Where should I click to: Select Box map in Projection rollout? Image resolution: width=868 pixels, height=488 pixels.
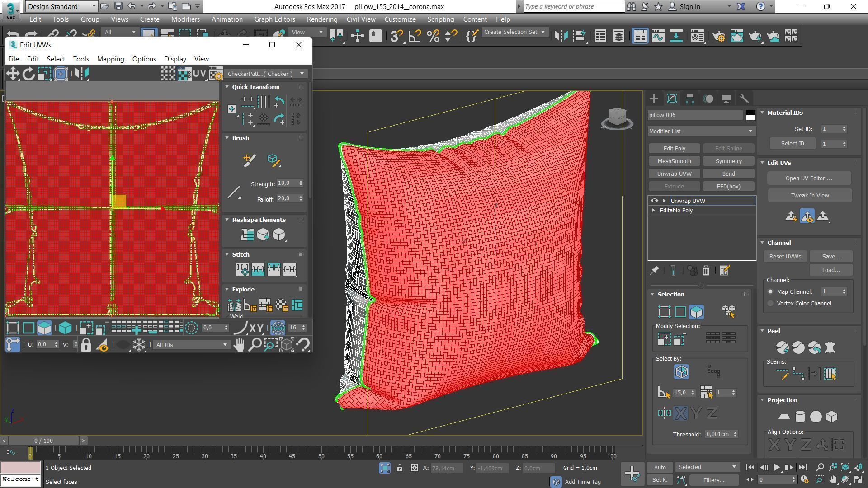click(831, 417)
